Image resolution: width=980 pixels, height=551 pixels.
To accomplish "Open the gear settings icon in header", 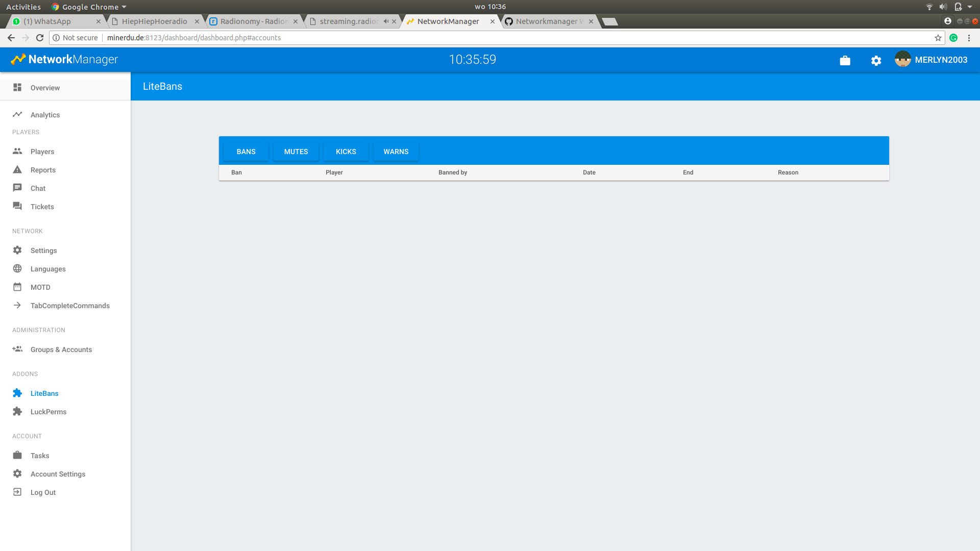I will pos(876,60).
